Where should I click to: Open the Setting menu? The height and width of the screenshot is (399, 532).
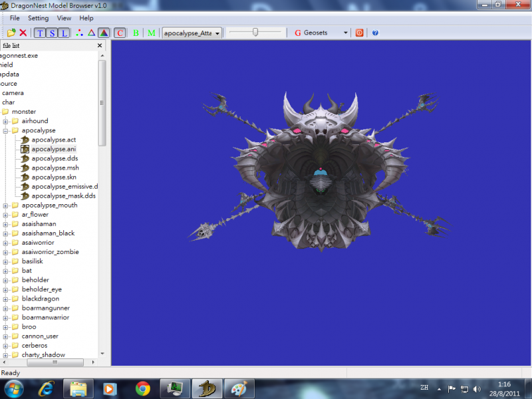(39, 19)
